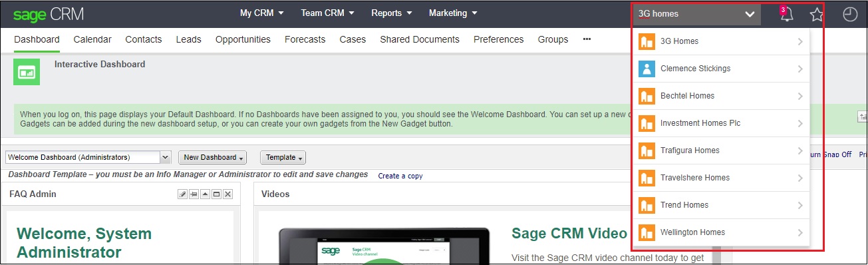Screen dimensions: 868x265
Task: Expand the 3G Homes result chevron
Action: coord(799,41)
